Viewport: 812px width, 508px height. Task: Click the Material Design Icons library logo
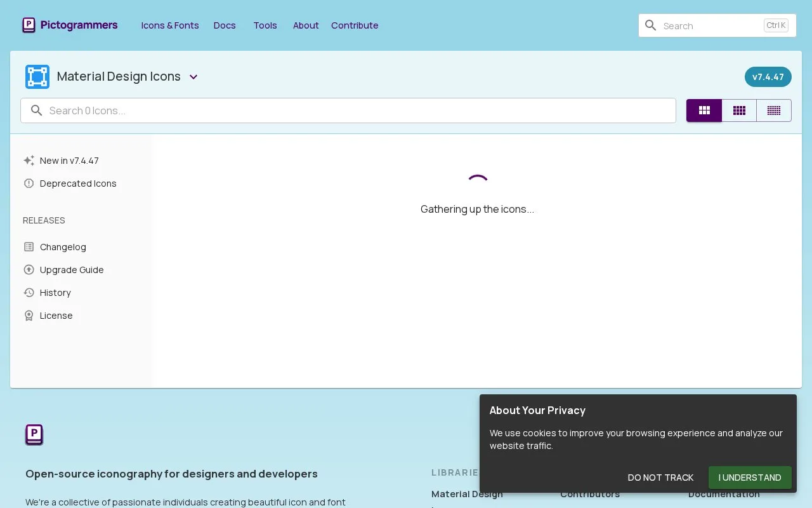(37, 77)
